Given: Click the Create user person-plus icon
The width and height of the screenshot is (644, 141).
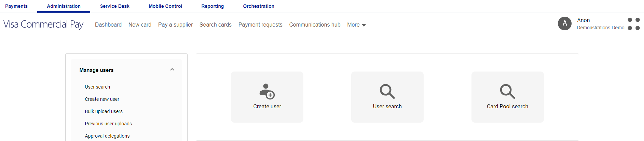Looking at the screenshot, I should click(x=267, y=91).
